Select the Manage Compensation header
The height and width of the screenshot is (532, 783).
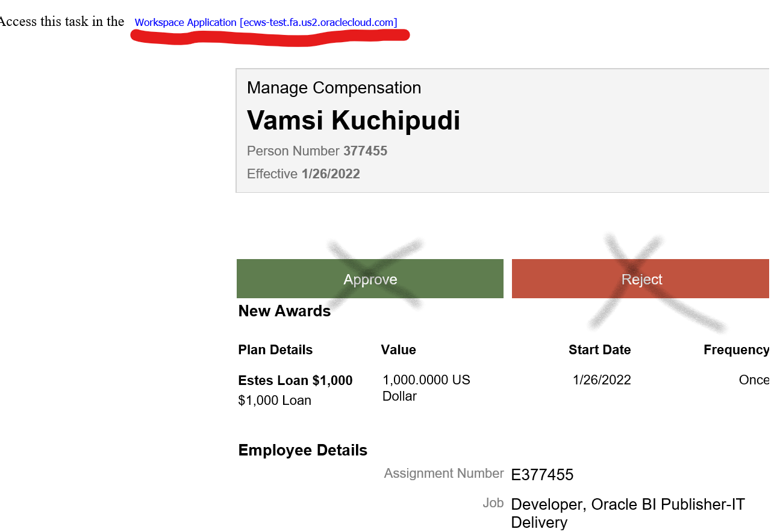[x=334, y=88]
